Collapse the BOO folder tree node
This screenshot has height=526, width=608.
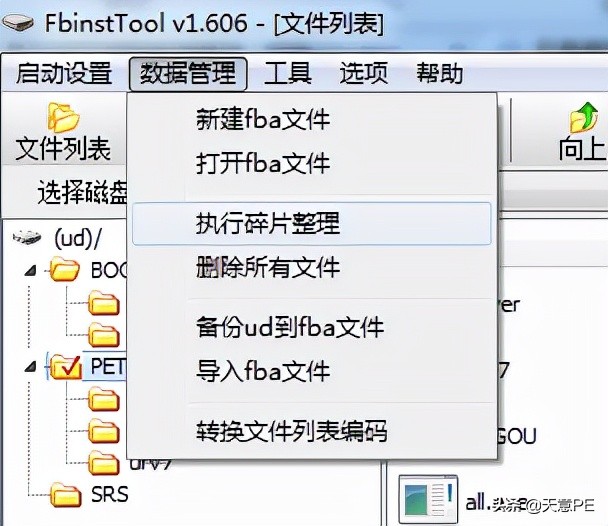[x=30, y=271]
